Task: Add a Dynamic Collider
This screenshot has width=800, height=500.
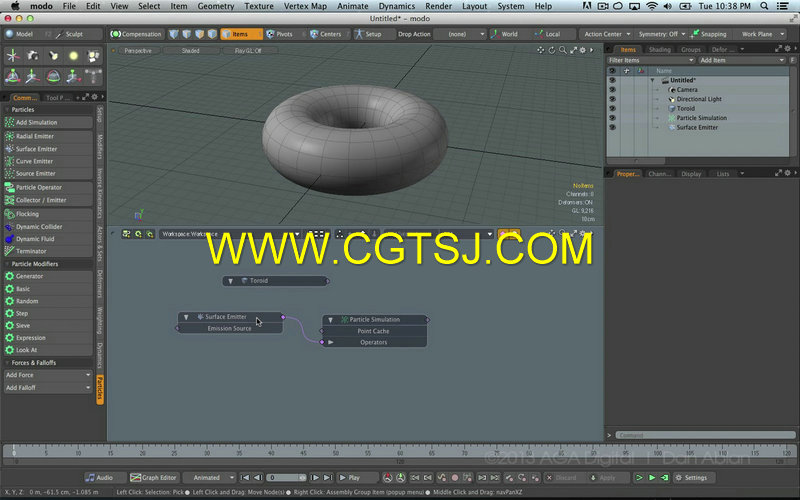Action: click(48, 227)
